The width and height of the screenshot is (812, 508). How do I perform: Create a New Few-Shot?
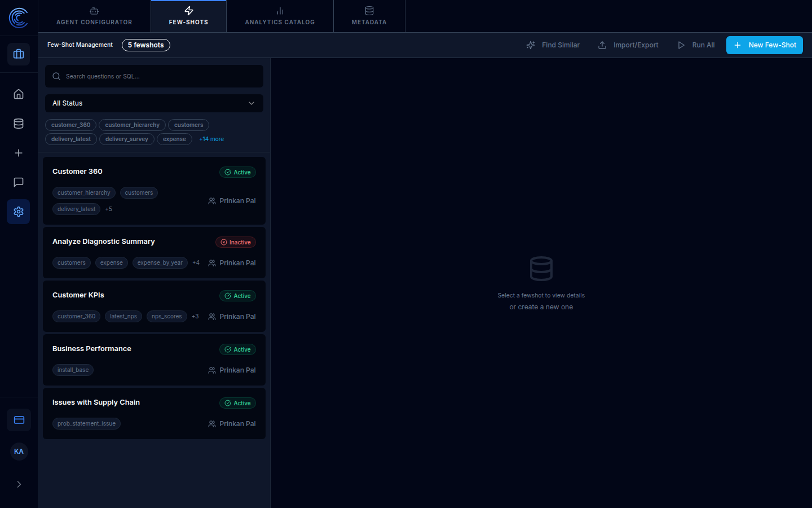pos(765,45)
